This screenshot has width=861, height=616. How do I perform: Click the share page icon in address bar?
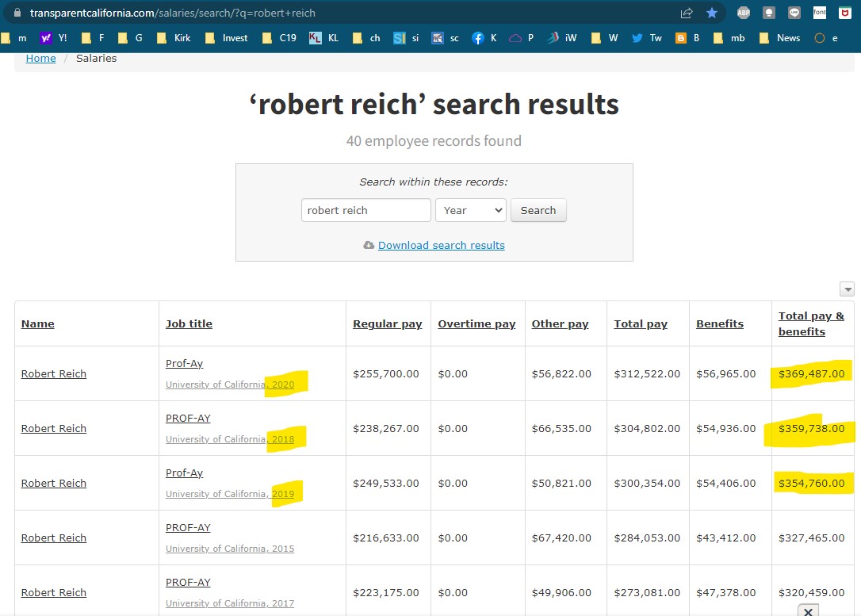(687, 13)
